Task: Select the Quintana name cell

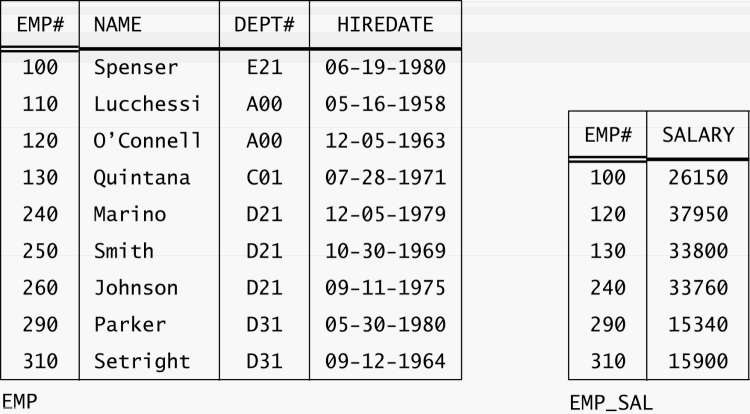Action: [141, 177]
